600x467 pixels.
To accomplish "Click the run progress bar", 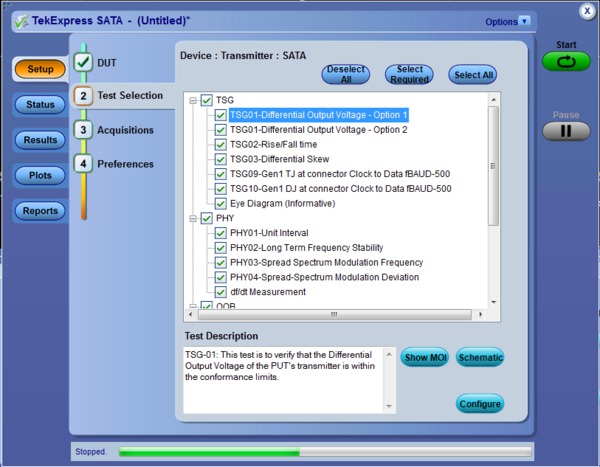I will coord(325,452).
